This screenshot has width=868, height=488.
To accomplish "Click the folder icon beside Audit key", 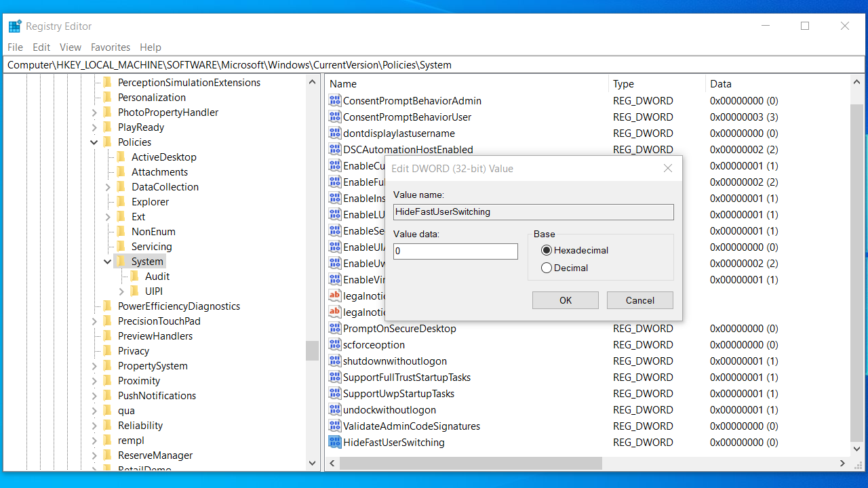I will point(134,277).
